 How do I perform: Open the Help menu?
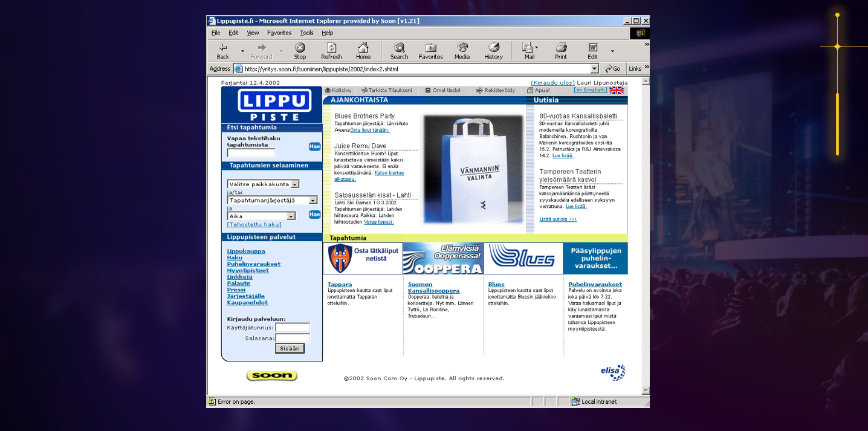pyautogui.click(x=327, y=33)
